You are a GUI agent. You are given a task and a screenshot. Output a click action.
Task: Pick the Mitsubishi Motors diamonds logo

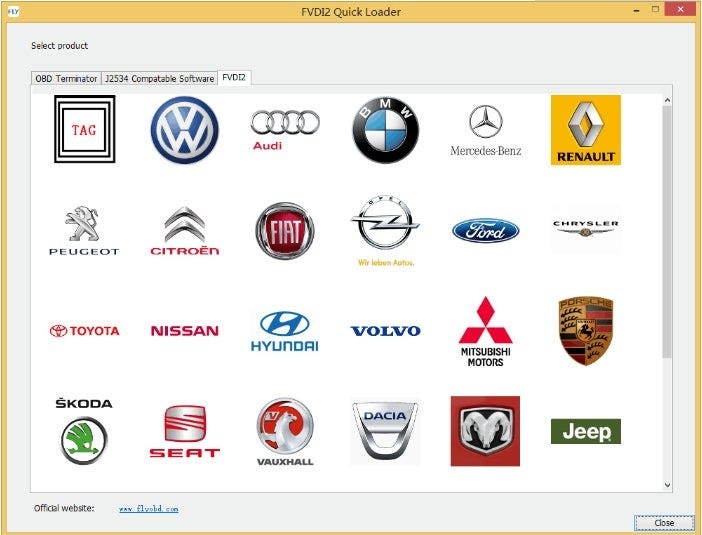pos(486,331)
